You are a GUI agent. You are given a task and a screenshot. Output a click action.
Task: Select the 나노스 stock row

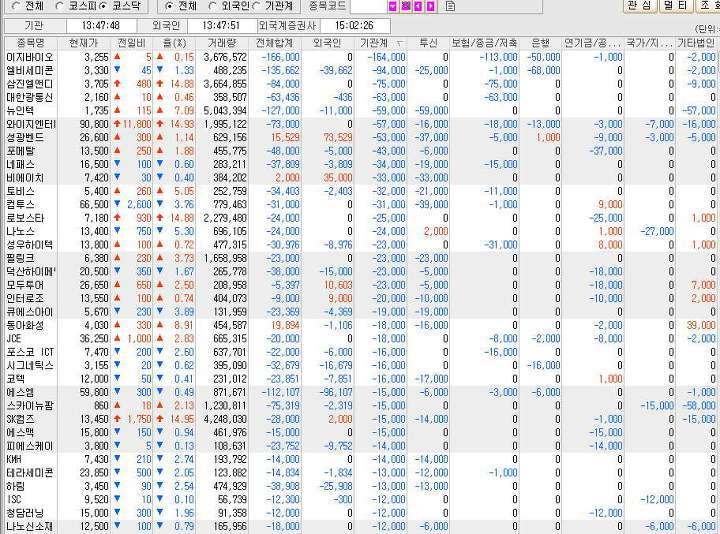tap(360, 231)
